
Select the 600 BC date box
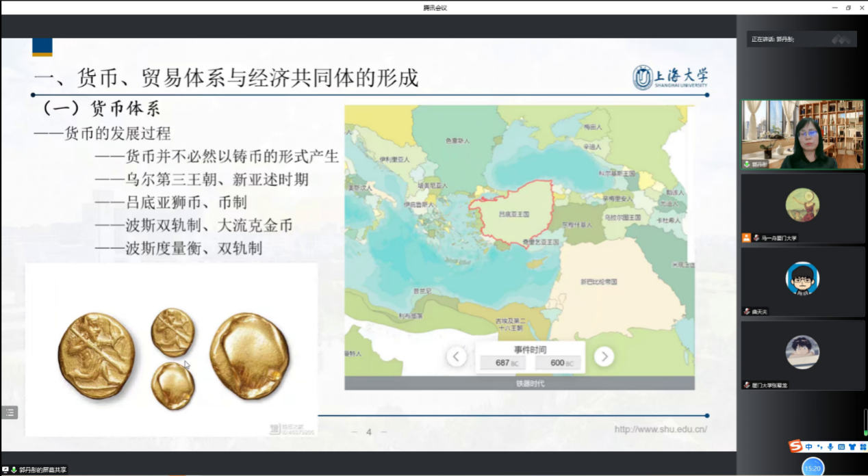coord(558,363)
